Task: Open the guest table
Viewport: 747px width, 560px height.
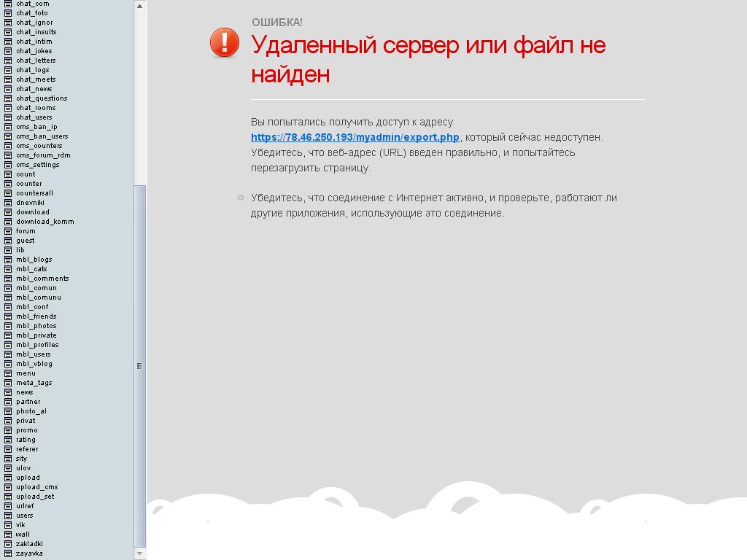Action: 25,241
